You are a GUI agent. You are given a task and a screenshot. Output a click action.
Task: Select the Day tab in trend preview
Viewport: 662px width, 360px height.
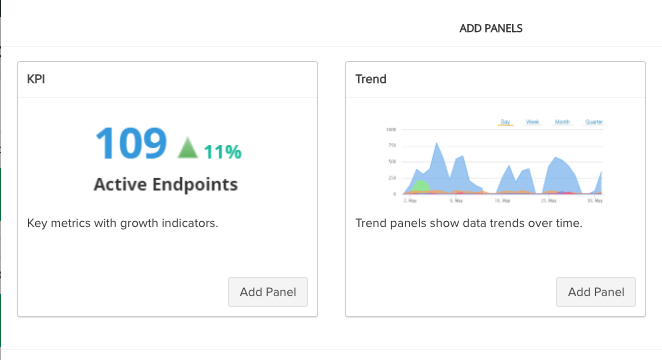505,122
